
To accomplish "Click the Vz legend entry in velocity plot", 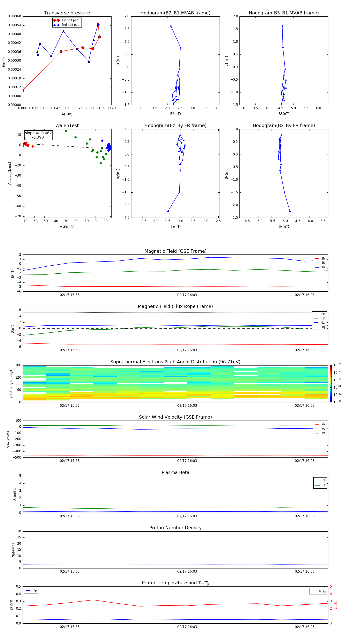I will 320,433.
